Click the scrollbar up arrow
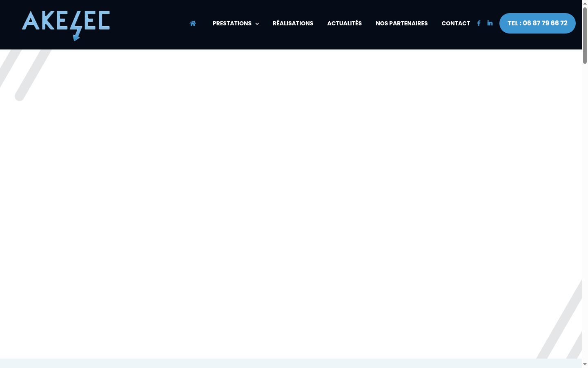 coord(585,3)
